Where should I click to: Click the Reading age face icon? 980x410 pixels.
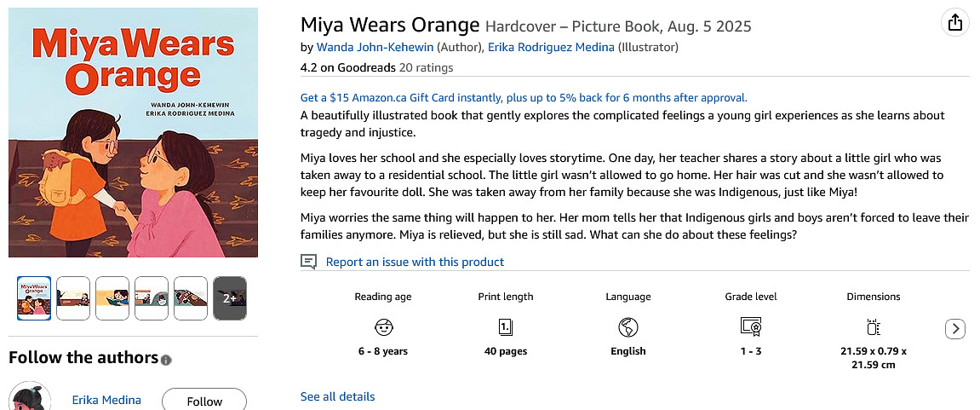[x=383, y=327]
